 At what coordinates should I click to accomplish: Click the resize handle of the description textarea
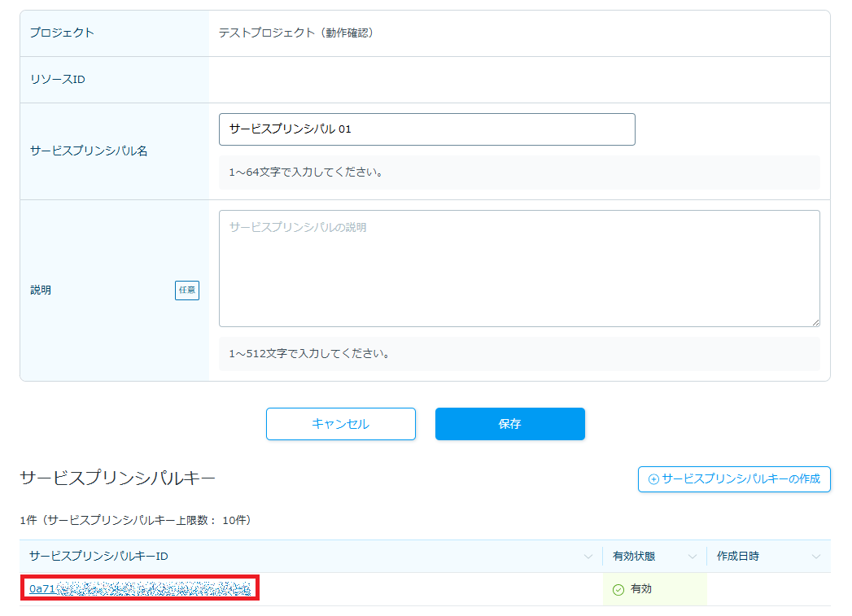coord(815,321)
